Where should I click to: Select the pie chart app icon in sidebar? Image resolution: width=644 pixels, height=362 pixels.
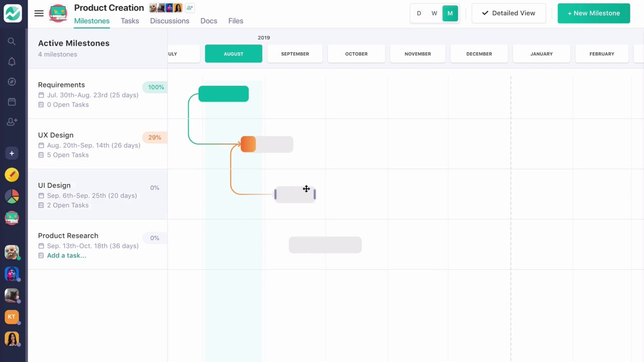point(12,196)
